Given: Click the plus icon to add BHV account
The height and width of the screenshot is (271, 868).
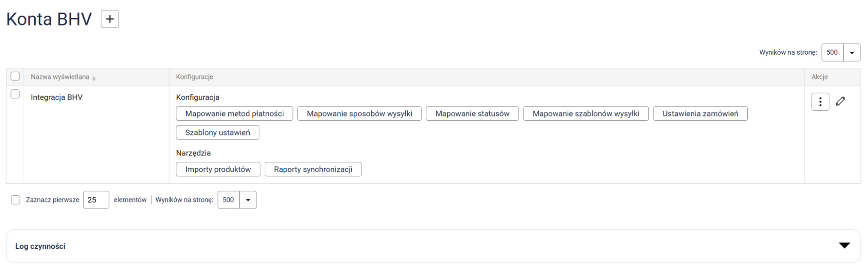Looking at the screenshot, I should coord(110,19).
